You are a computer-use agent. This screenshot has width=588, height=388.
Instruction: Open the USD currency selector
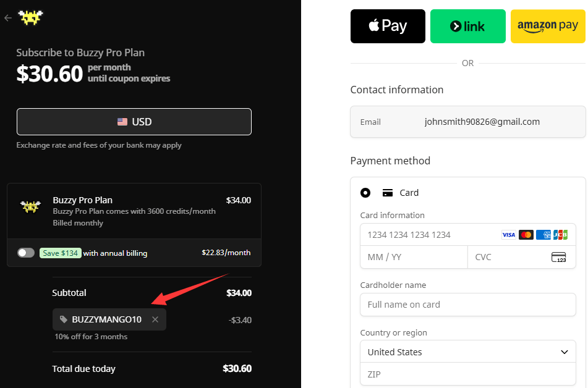click(x=134, y=122)
